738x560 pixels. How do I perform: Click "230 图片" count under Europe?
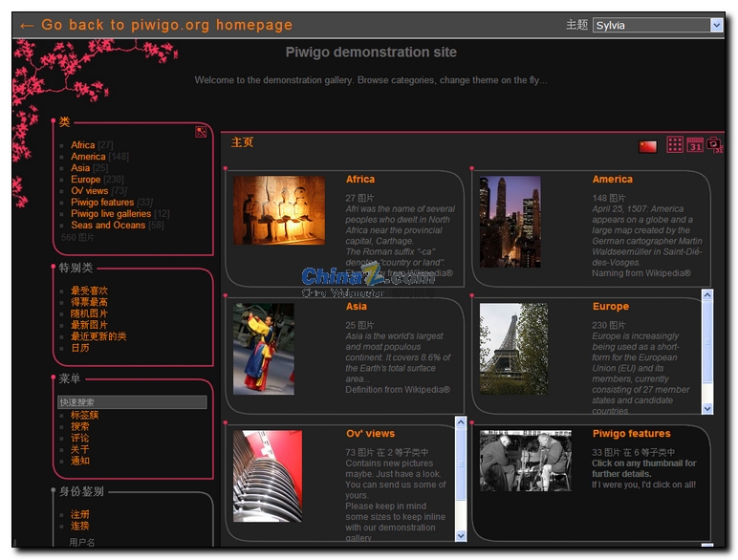coord(609,325)
